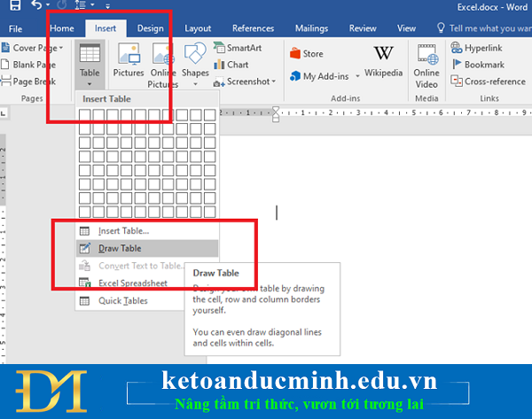Switch to the View tab

pos(406,28)
